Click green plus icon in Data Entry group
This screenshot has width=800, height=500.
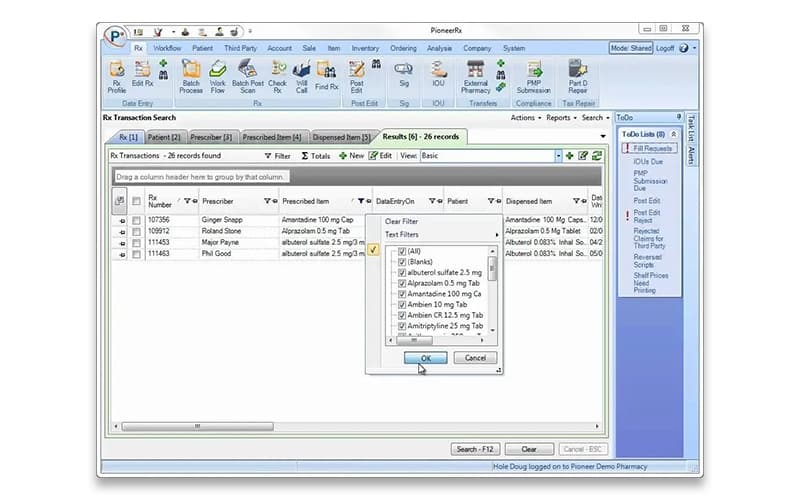pyautogui.click(x=163, y=63)
